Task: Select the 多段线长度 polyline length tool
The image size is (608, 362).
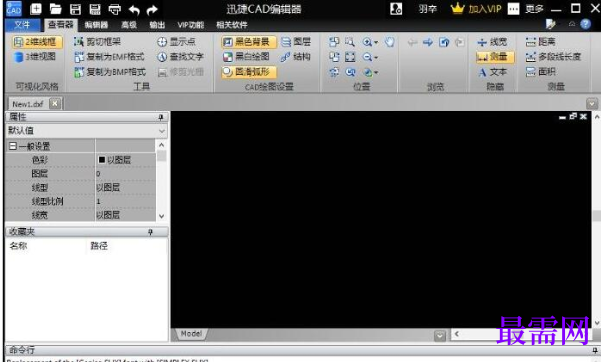Action: pyautogui.click(x=553, y=57)
